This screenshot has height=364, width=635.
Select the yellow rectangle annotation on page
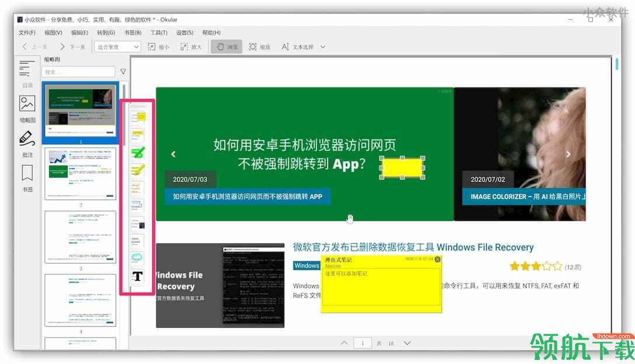402,167
